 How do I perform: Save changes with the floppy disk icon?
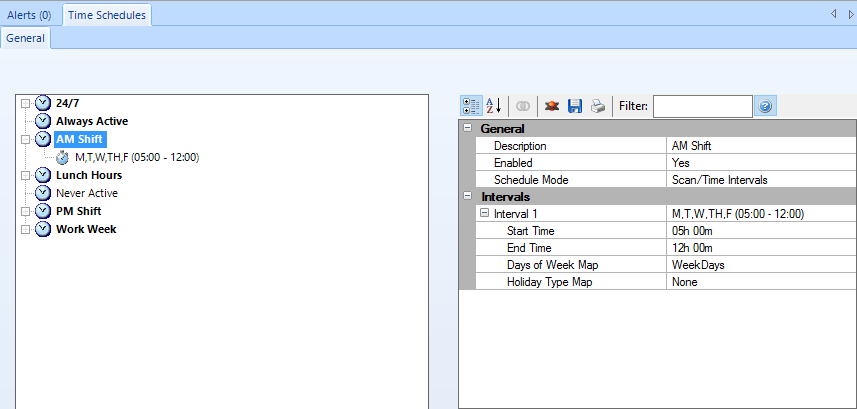point(575,106)
